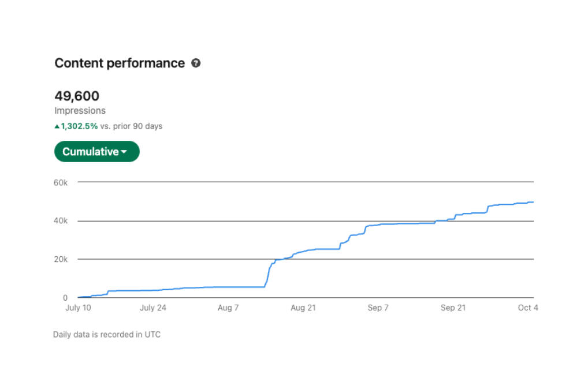Click the 40k y-axis label
The image size is (588, 367).
click(61, 221)
